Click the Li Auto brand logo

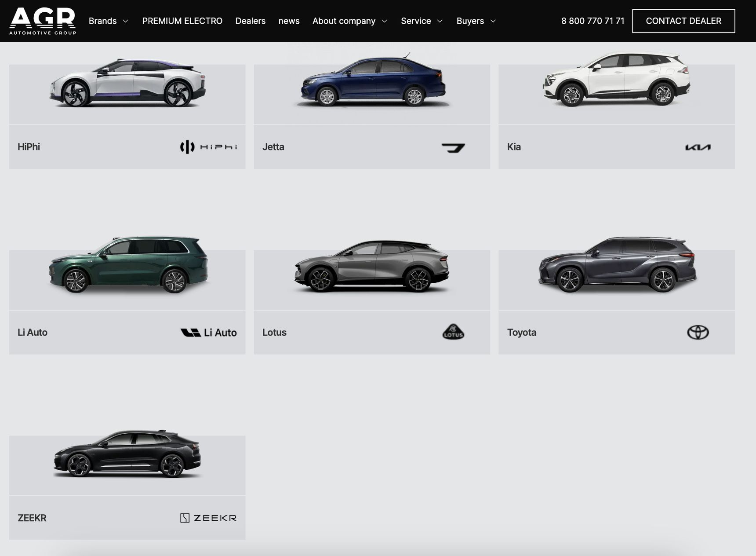208,333
